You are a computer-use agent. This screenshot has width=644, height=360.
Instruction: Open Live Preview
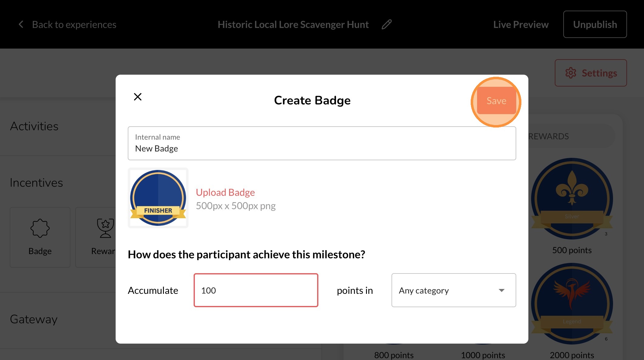tap(521, 24)
